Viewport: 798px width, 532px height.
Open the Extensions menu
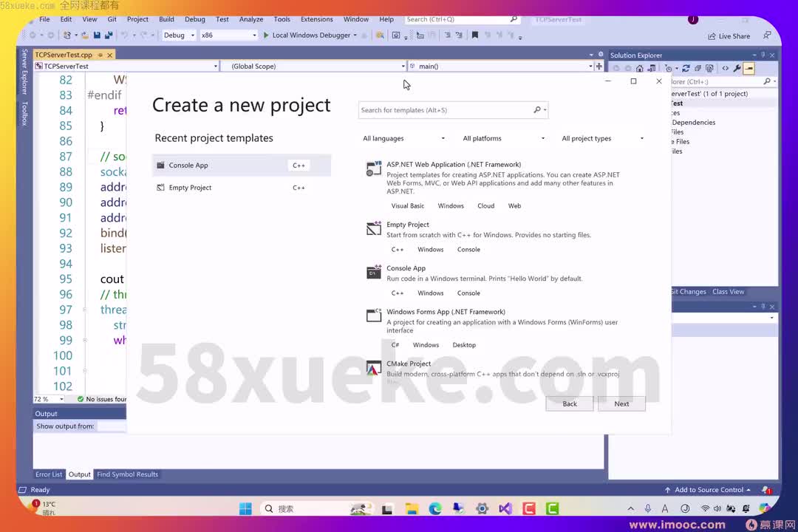pyautogui.click(x=316, y=19)
